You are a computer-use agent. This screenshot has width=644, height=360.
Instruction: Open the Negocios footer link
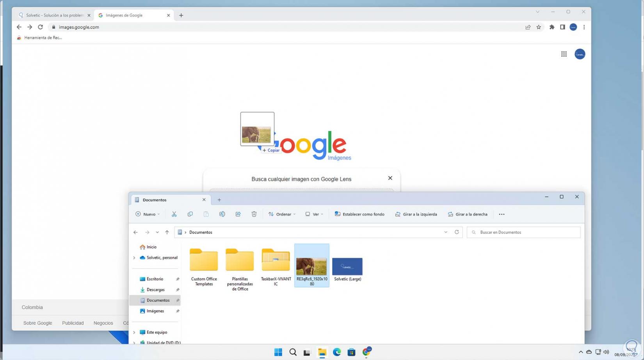[x=103, y=323]
